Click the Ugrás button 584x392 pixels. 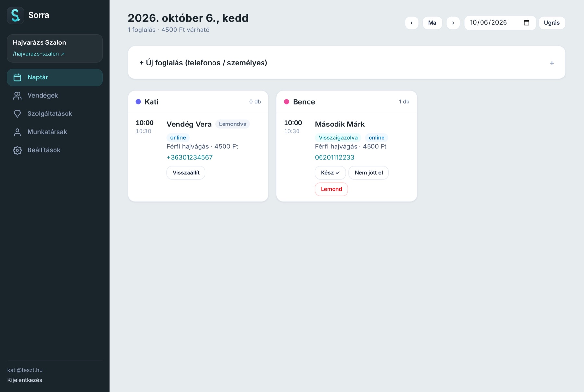click(552, 23)
